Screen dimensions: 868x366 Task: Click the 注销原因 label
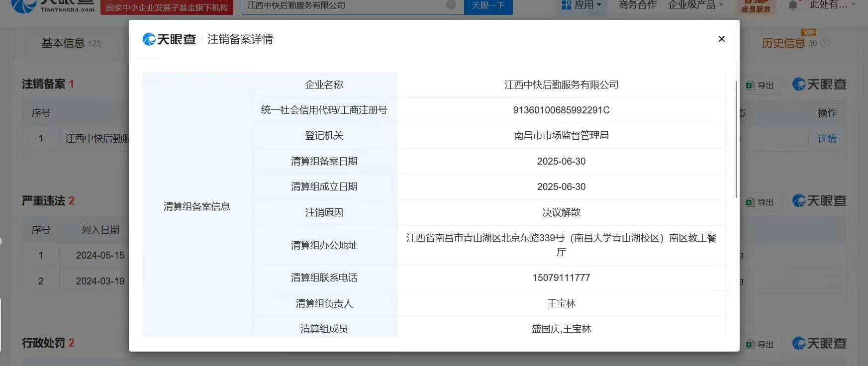click(324, 212)
